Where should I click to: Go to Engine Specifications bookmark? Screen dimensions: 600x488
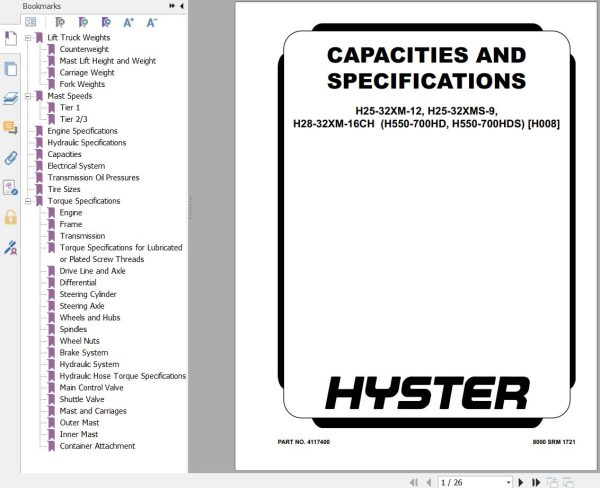point(82,131)
